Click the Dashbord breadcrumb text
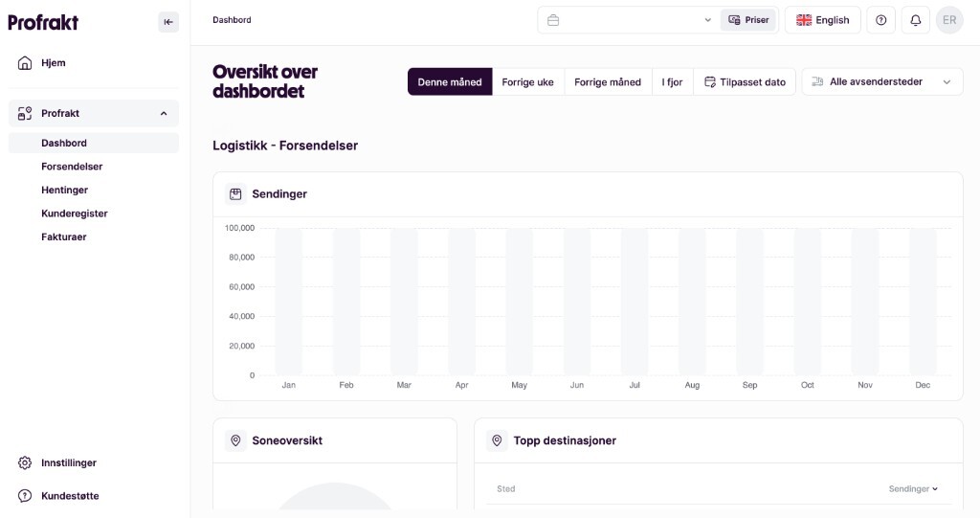Viewport: 980px width, 518px height. click(232, 20)
